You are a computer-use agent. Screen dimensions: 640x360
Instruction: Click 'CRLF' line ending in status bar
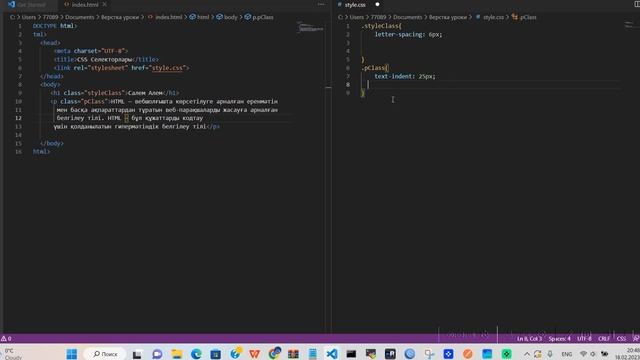coord(604,339)
